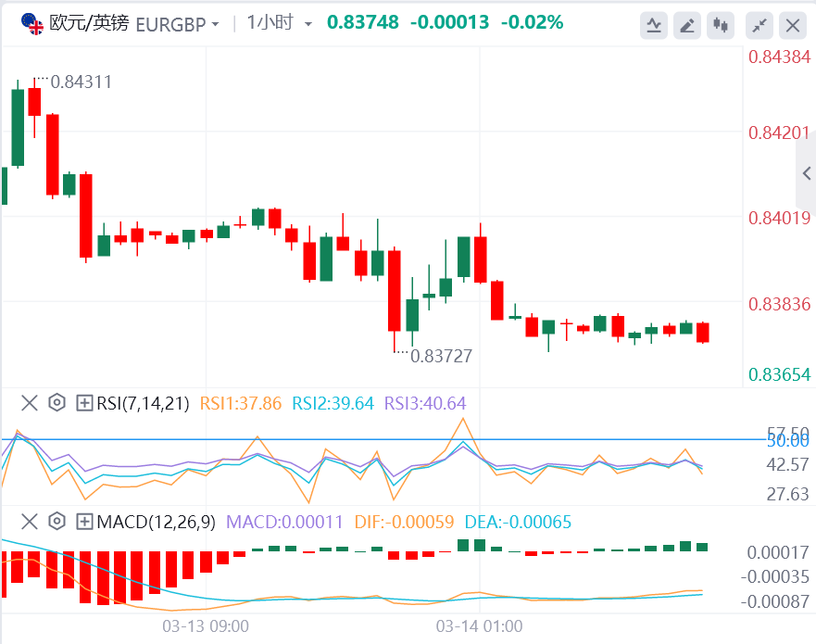Click price axis label 0.83836

pos(779,304)
